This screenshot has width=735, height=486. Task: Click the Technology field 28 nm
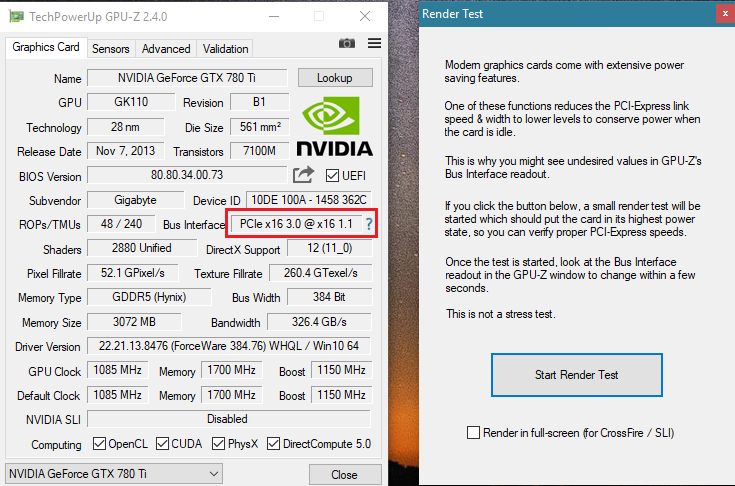click(126, 127)
